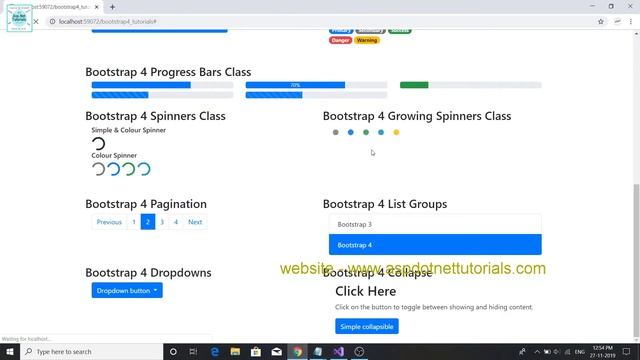The width and height of the screenshot is (640, 360).
Task: Select pagination page 1
Action: point(134,222)
